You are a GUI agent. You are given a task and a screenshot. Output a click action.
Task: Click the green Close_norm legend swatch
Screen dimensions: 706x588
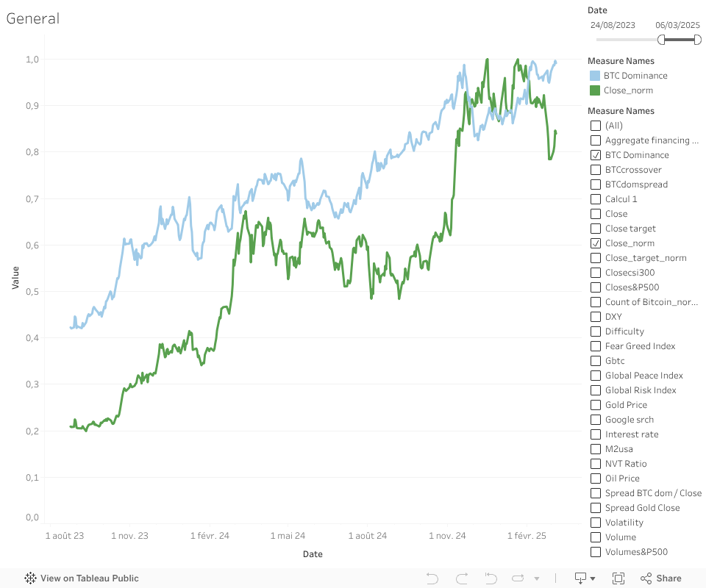coord(595,90)
